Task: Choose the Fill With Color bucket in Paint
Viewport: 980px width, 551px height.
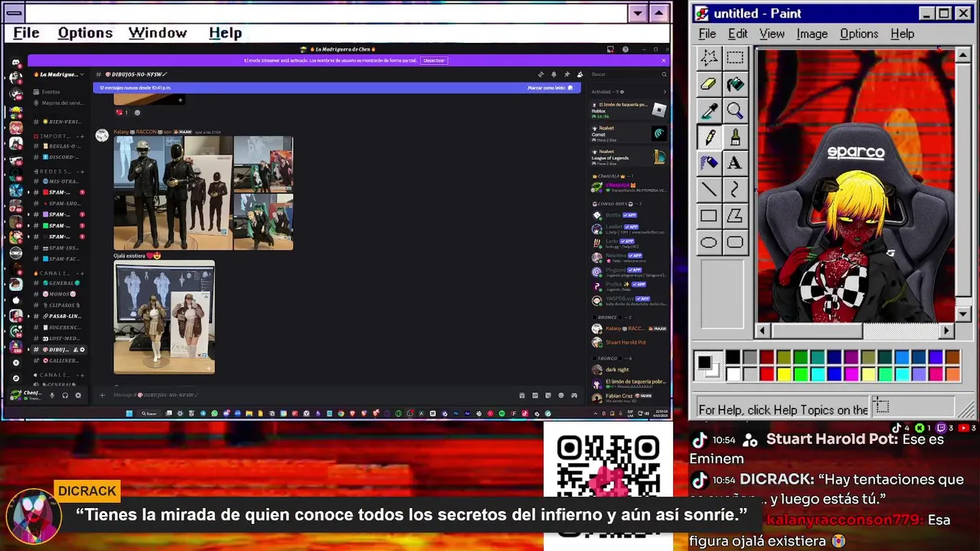Action: [735, 84]
